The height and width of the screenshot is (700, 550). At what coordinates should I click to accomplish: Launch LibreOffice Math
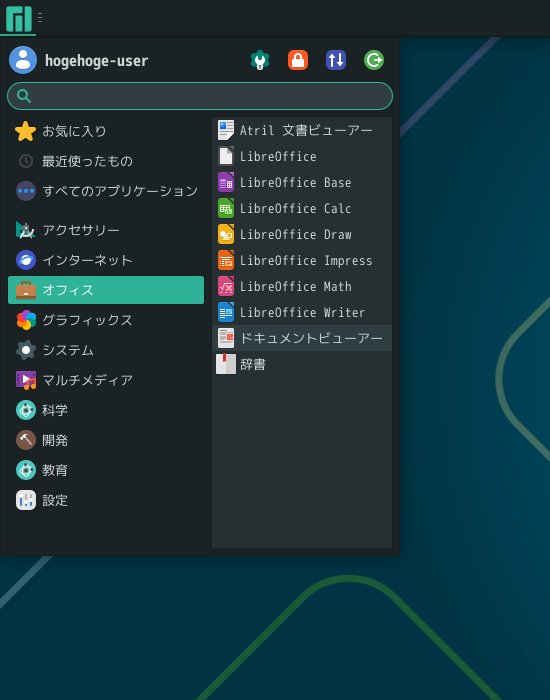point(302,286)
